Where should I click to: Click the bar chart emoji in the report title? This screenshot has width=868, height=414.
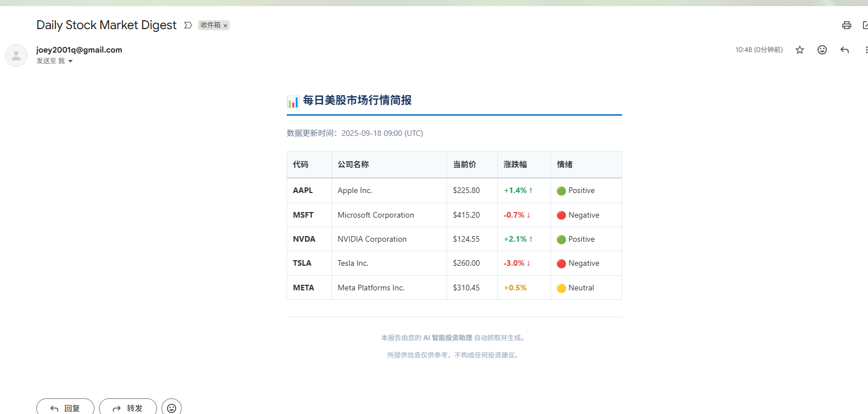point(293,101)
